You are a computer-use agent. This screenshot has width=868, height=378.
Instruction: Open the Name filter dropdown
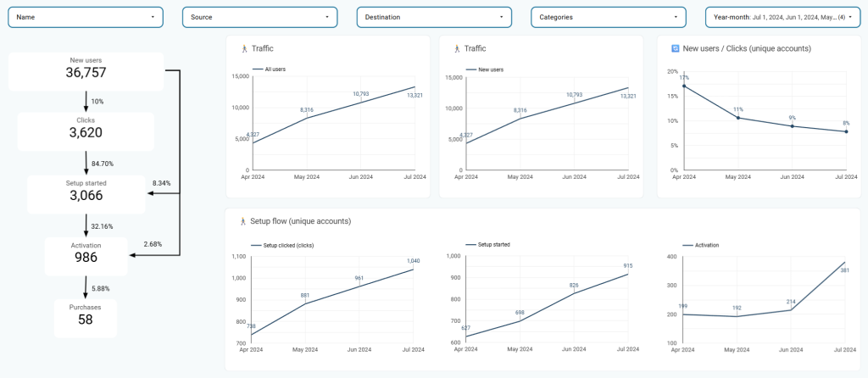pyautogui.click(x=85, y=16)
